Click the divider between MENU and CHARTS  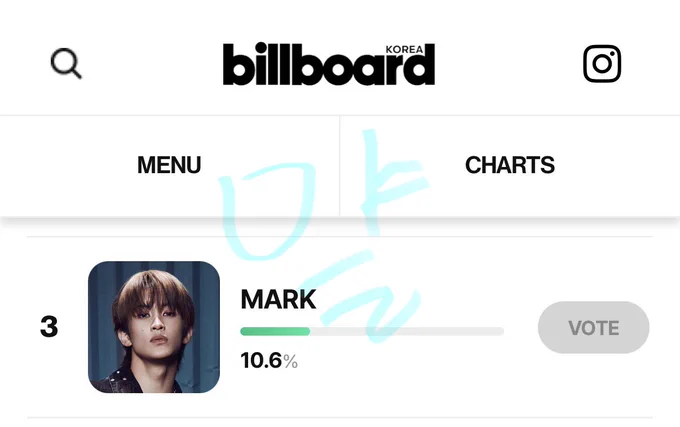[x=340, y=166]
